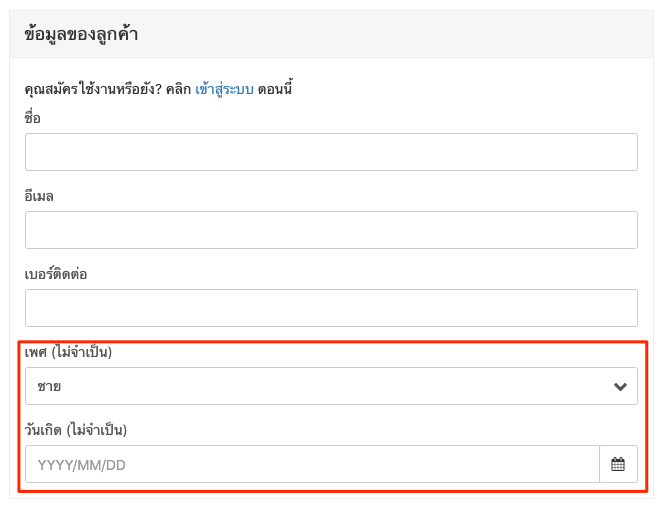The height and width of the screenshot is (510, 665).
Task: Click the วันเกิด (ไม่จำเป็น) label
Action: [76, 430]
